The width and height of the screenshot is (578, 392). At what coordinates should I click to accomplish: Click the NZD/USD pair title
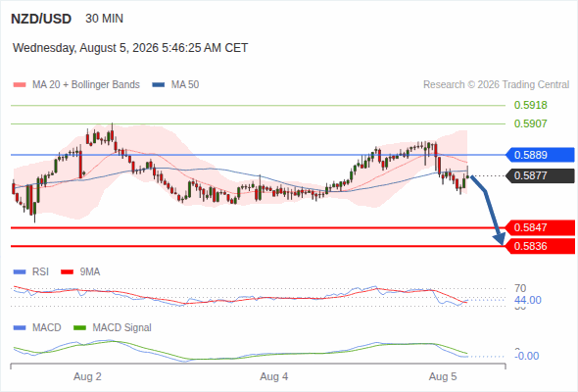pos(41,19)
